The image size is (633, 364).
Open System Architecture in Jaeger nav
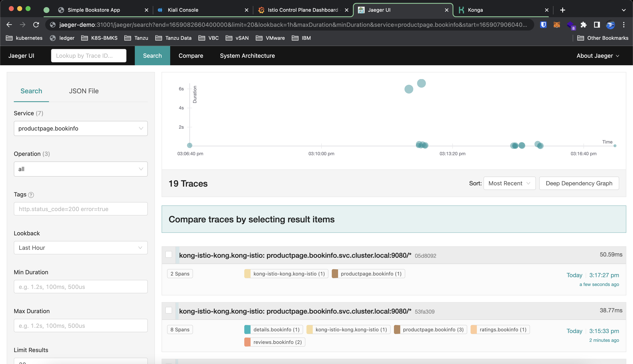pos(247,56)
